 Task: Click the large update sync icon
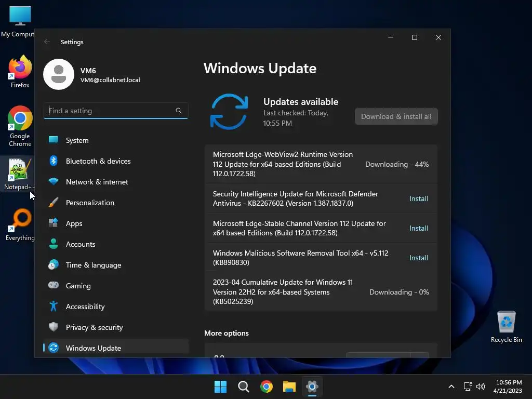click(229, 112)
